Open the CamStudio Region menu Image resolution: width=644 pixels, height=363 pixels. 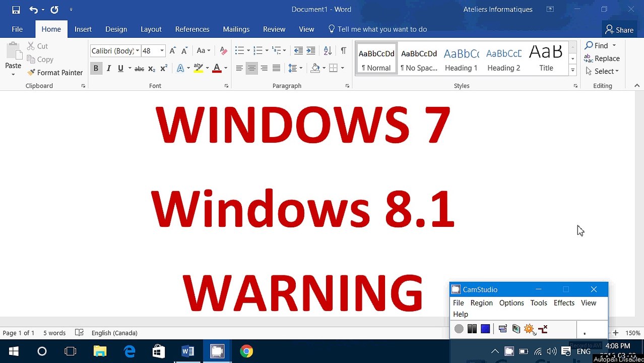[x=481, y=303]
